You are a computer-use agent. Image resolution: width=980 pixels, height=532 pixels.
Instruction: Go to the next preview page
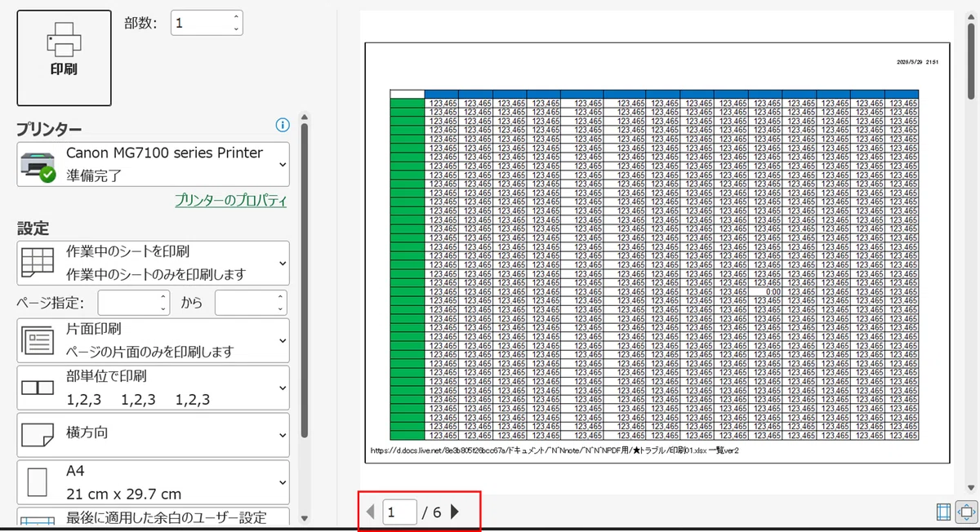pos(455,512)
